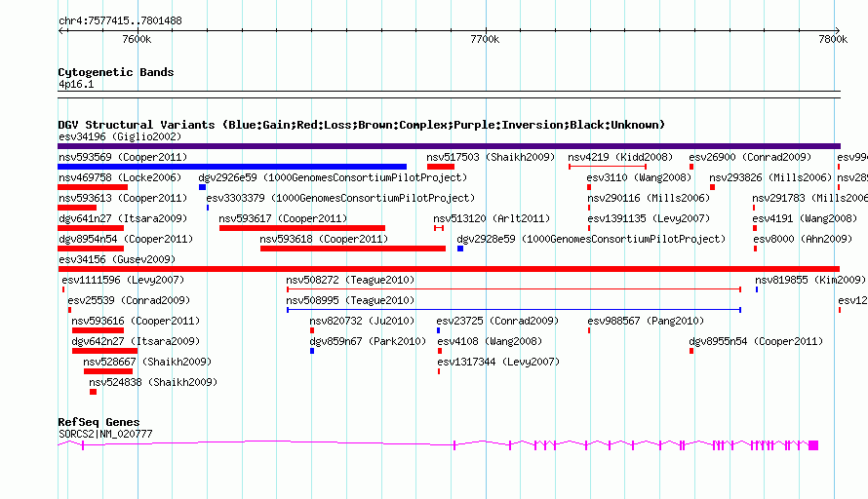Open dgv2926e59 1000GenomesConsortiumPilotProject variant

tap(202, 187)
